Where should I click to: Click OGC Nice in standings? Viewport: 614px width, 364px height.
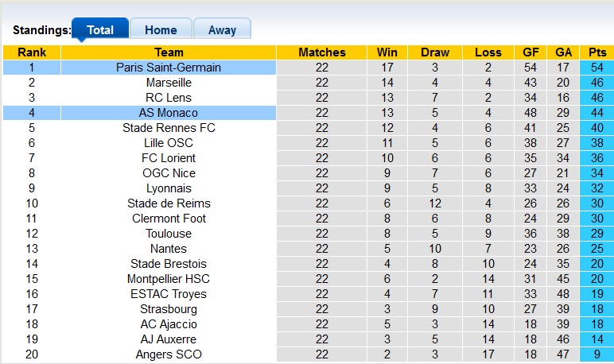(169, 173)
